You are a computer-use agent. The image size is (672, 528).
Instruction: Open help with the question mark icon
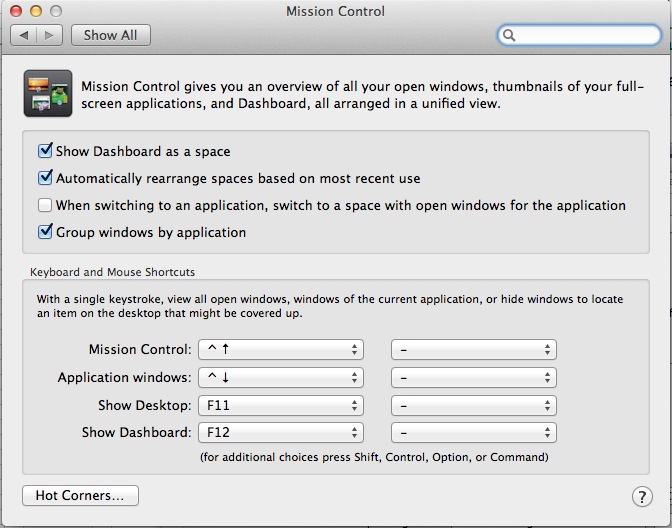pos(642,497)
